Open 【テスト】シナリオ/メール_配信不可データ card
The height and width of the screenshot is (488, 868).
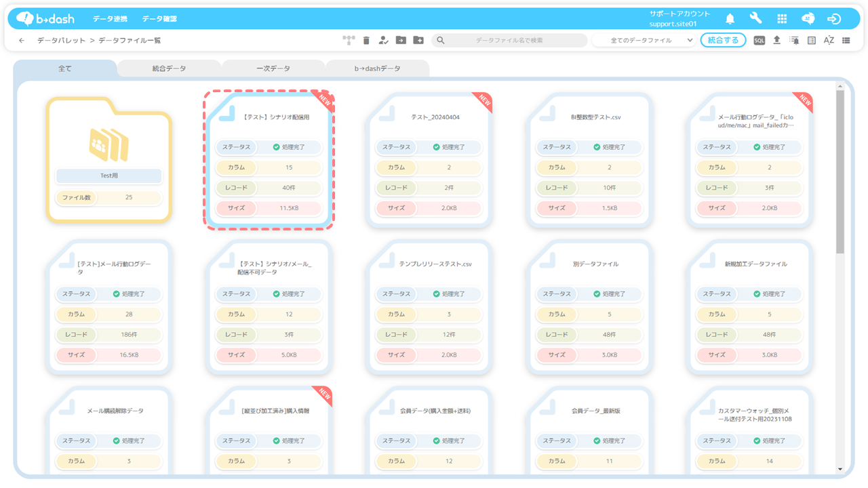point(269,307)
